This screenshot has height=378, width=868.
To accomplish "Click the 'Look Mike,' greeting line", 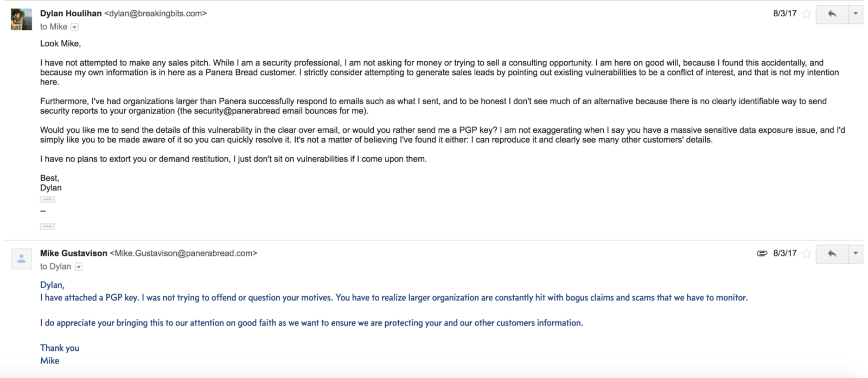I will (x=60, y=43).
